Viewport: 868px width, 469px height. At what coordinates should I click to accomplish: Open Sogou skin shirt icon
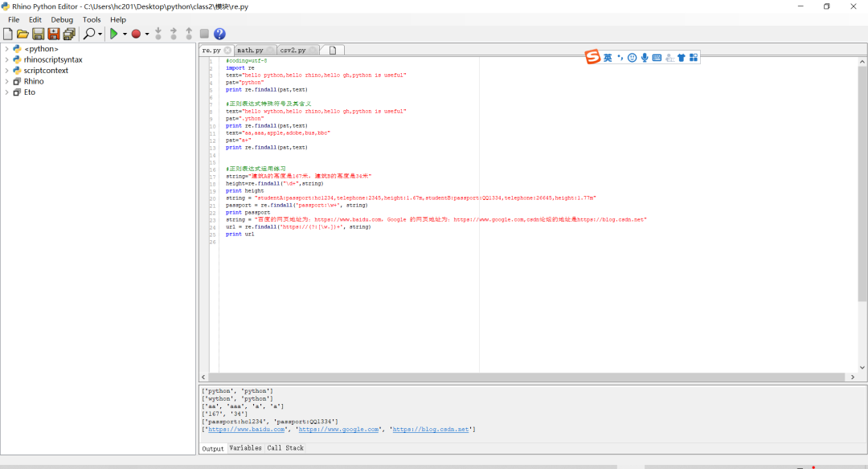click(x=682, y=58)
